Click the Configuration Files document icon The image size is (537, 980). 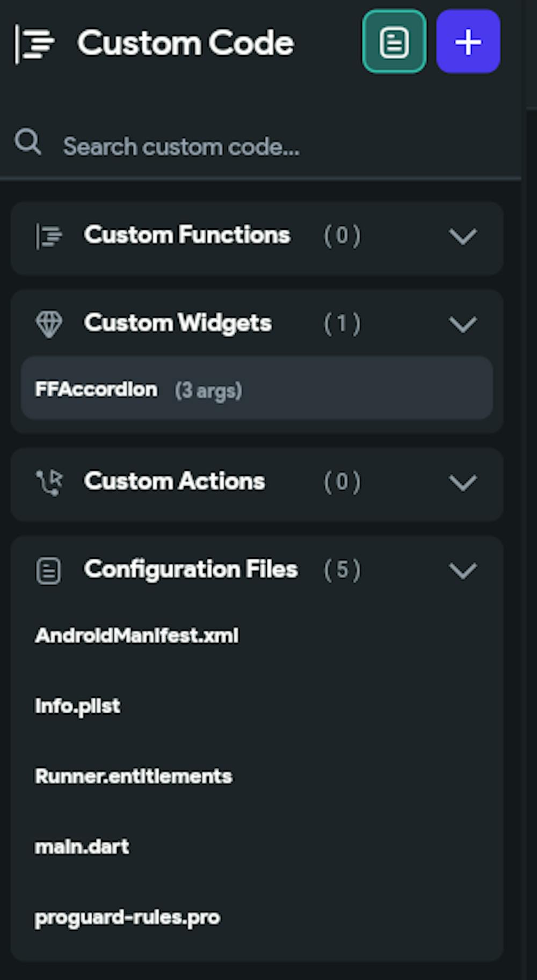pyautogui.click(x=49, y=571)
